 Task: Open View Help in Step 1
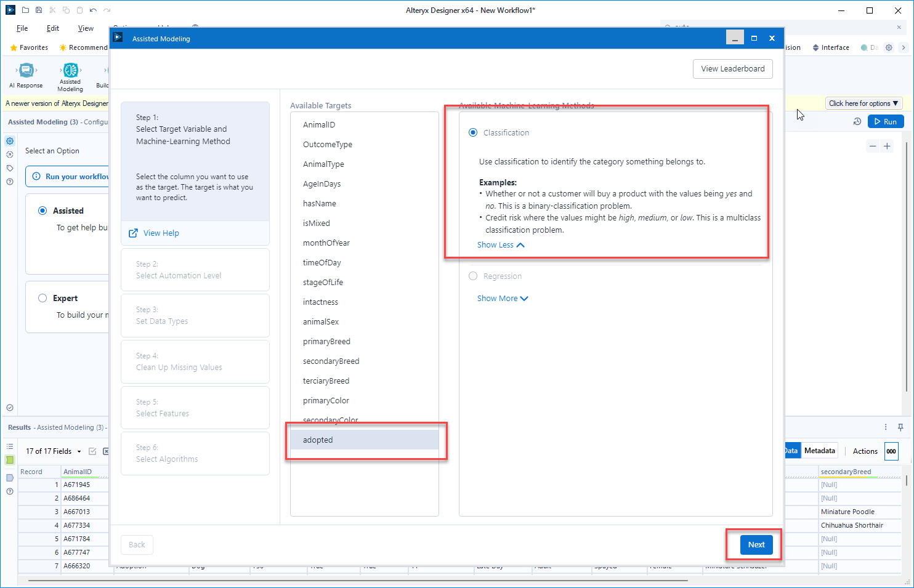pos(161,233)
